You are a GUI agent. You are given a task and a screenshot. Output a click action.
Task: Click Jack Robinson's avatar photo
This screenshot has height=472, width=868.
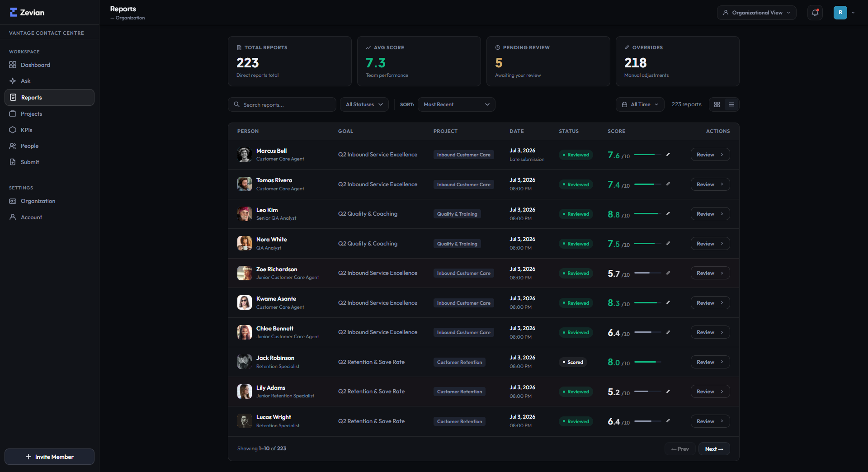click(x=245, y=362)
